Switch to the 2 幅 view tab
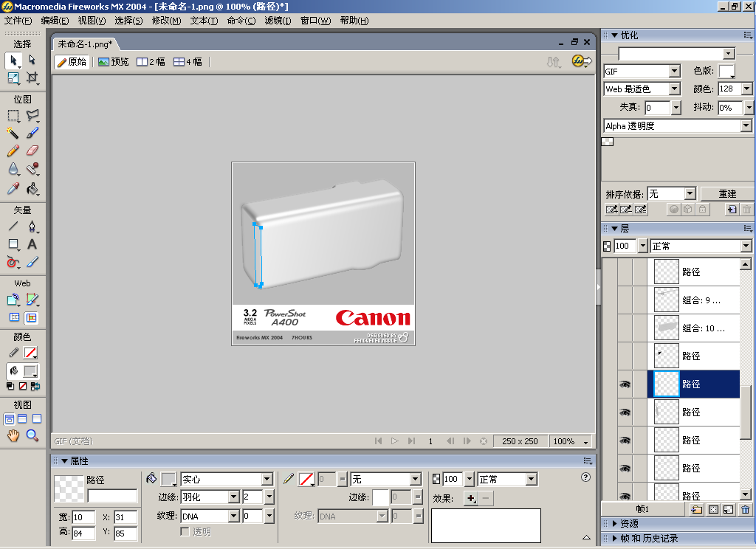Image resolution: width=756 pixels, height=549 pixels. [x=151, y=62]
